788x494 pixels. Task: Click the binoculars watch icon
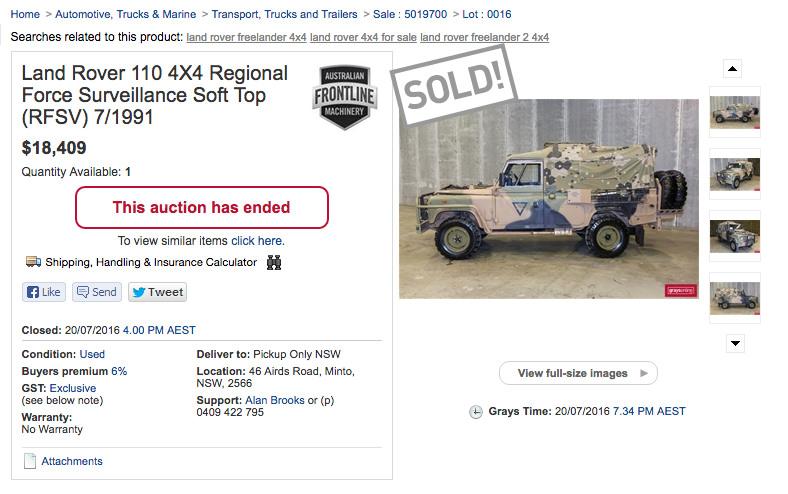pos(273,263)
